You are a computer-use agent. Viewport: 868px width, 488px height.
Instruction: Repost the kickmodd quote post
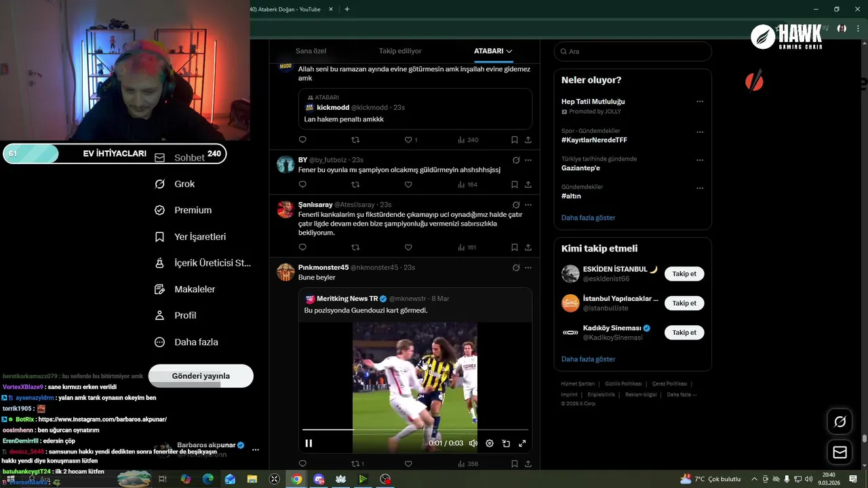click(x=355, y=140)
